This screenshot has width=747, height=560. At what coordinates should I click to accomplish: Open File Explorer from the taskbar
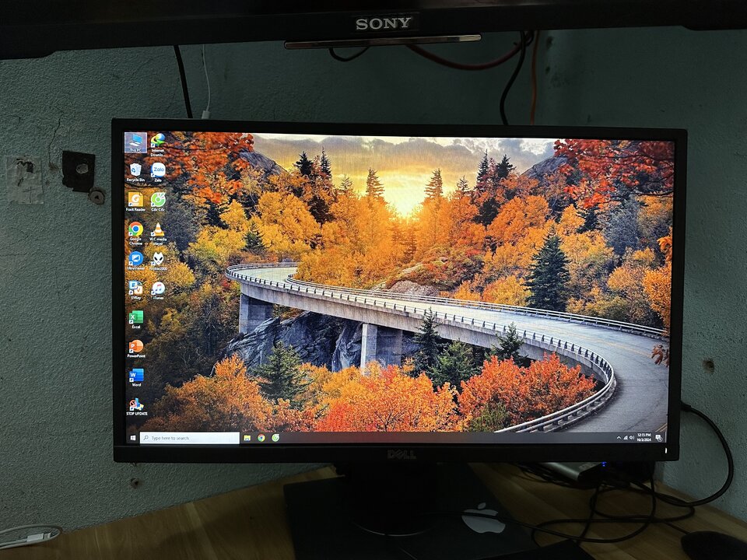coord(247,438)
